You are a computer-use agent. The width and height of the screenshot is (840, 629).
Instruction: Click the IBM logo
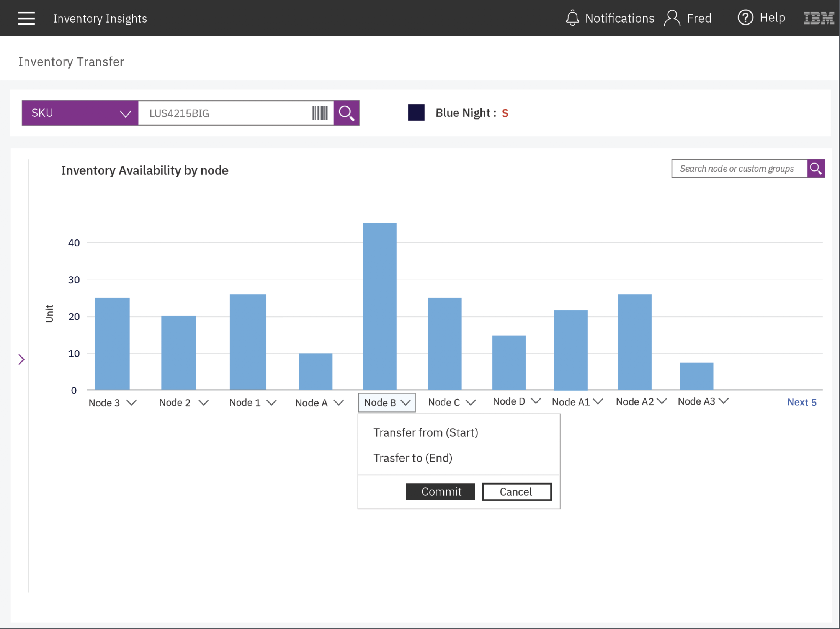point(818,18)
